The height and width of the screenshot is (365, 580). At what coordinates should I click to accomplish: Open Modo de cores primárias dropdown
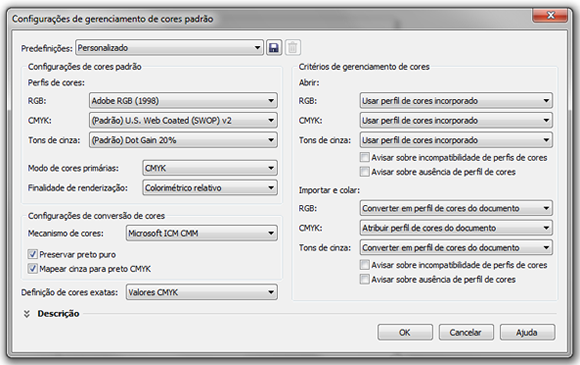tap(210, 168)
